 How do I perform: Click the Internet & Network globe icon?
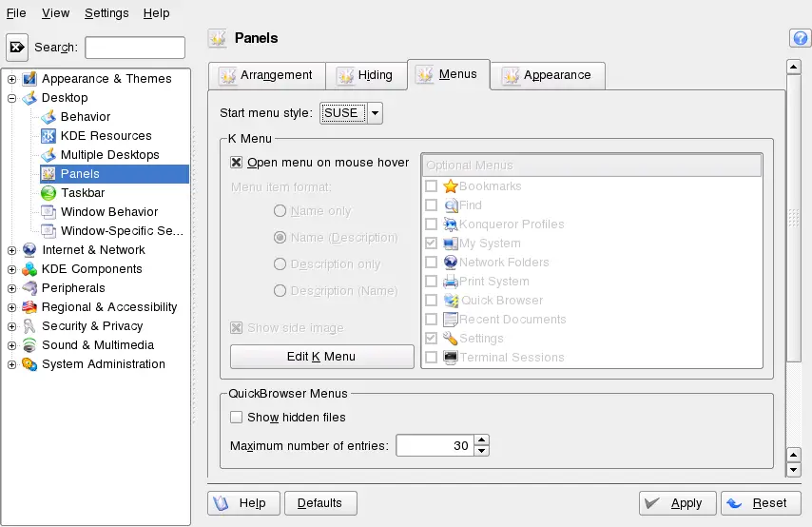coord(29,250)
